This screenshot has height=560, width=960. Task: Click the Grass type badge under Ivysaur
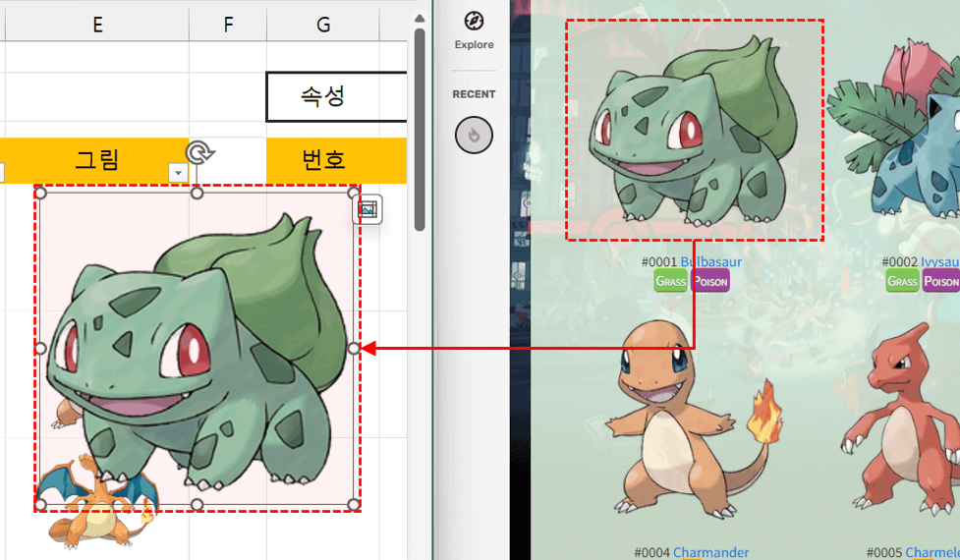(x=902, y=281)
